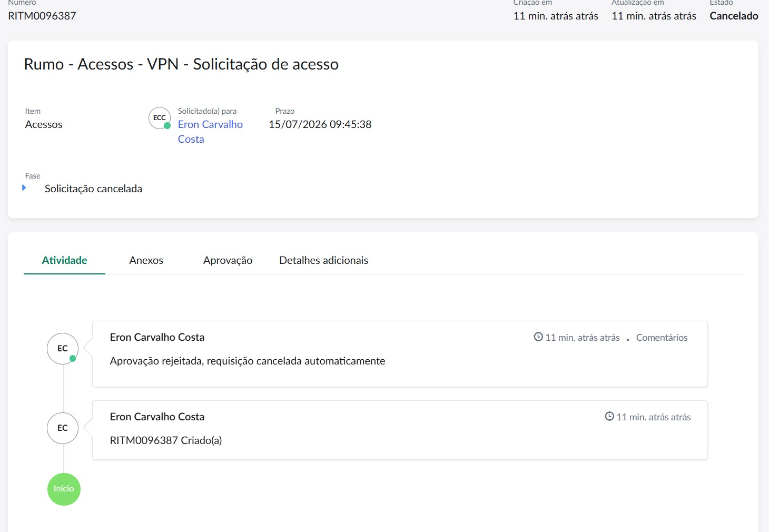Image resolution: width=769 pixels, height=532 pixels.
Task: Click the Solicitado(a) para label
Action: tap(207, 111)
